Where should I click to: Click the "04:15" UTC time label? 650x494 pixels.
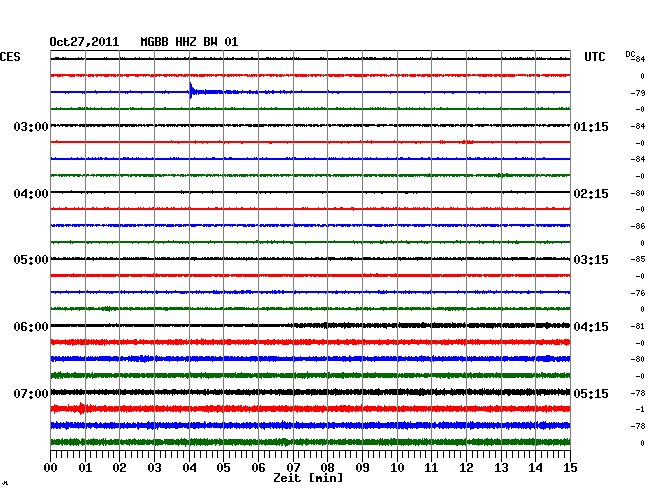pos(591,327)
